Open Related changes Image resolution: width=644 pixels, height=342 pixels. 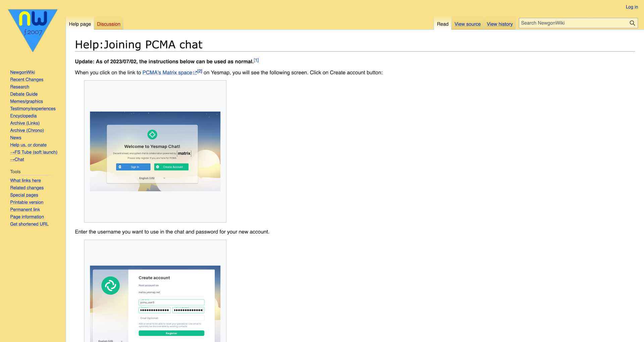(x=27, y=188)
